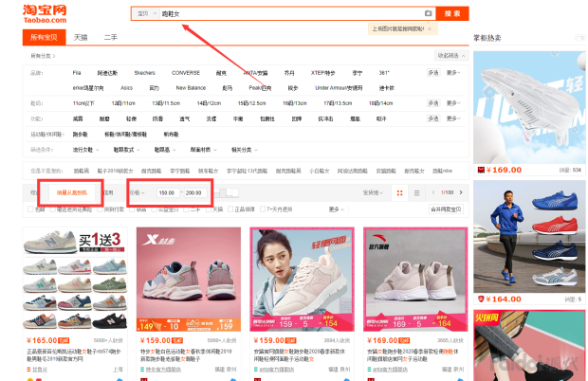Image resolution: width=588 pixels, height=381 pixels.
Task: Switch to grid view layout icon
Action: (399, 192)
